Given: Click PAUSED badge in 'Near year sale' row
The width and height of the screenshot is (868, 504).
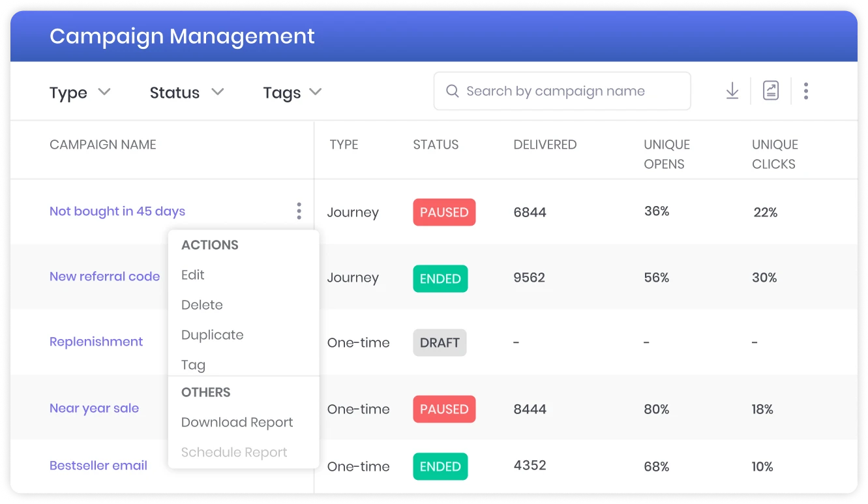Looking at the screenshot, I should 444,409.
